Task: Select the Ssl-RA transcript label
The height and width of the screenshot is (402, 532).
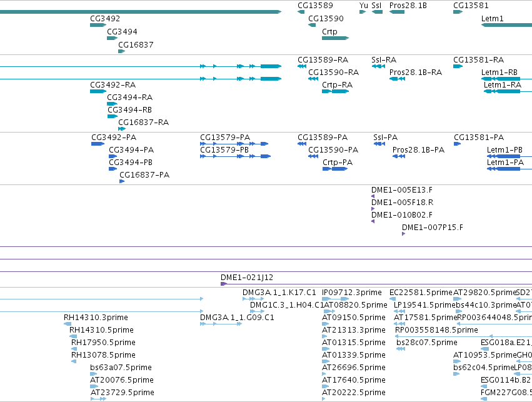Action: point(384,60)
